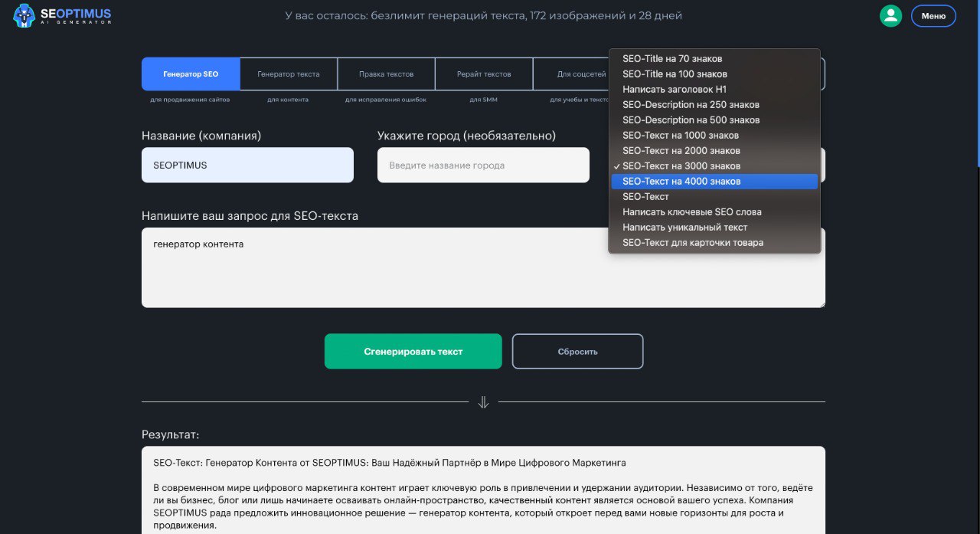Click the для контента caption
Screen dimensions: 980x534
[x=288, y=100]
